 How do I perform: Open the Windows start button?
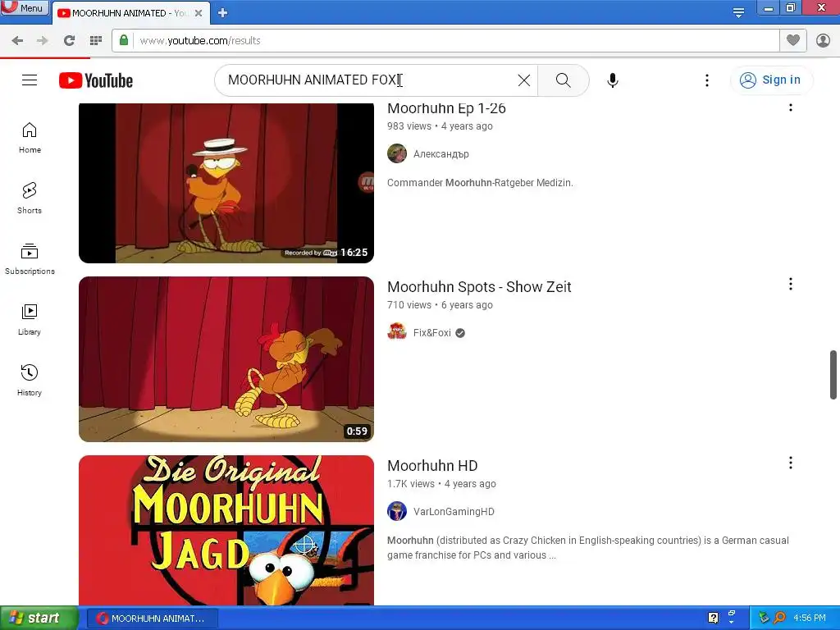tap(39, 619)
